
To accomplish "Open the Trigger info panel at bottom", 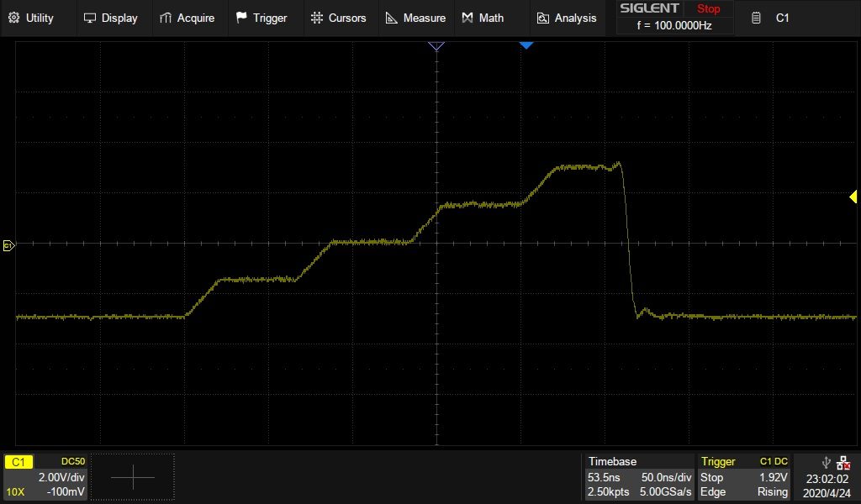I will (744, 476).
